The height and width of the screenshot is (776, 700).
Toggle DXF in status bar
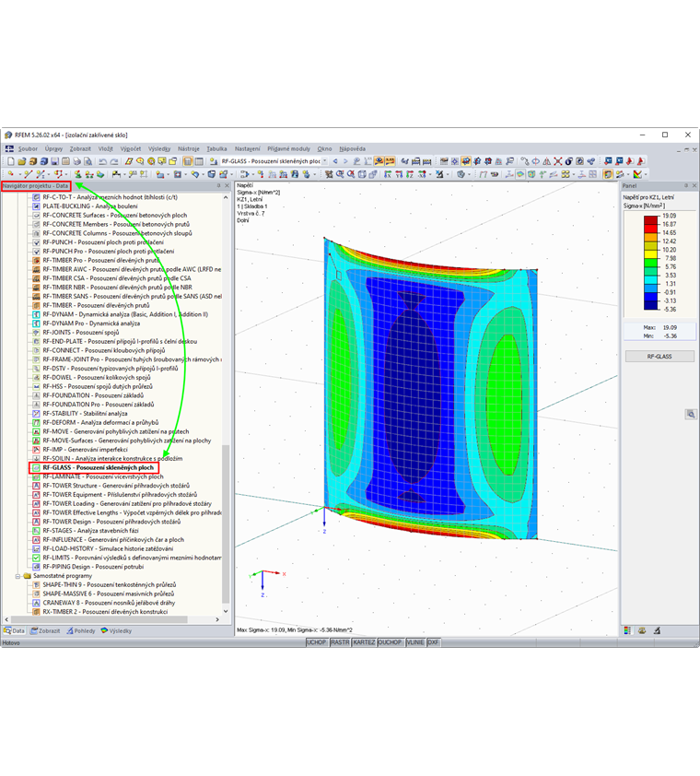tap(433, 642)
